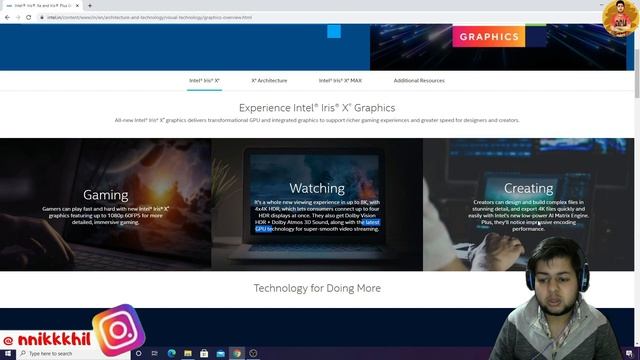Close the Intel Iris Xe browser tab

[77, 6]
